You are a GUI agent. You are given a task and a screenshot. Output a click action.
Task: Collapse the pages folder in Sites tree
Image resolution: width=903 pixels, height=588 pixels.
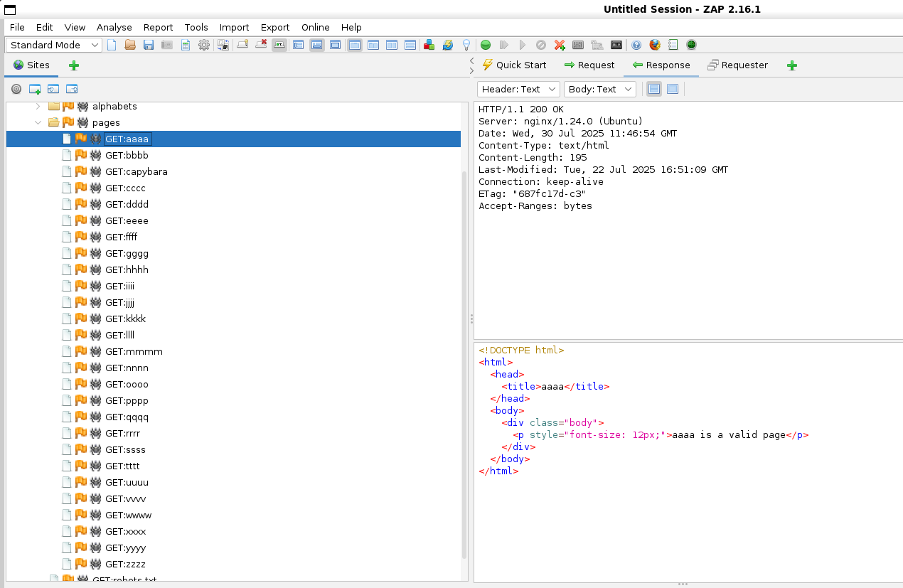[x=38, y=122]
